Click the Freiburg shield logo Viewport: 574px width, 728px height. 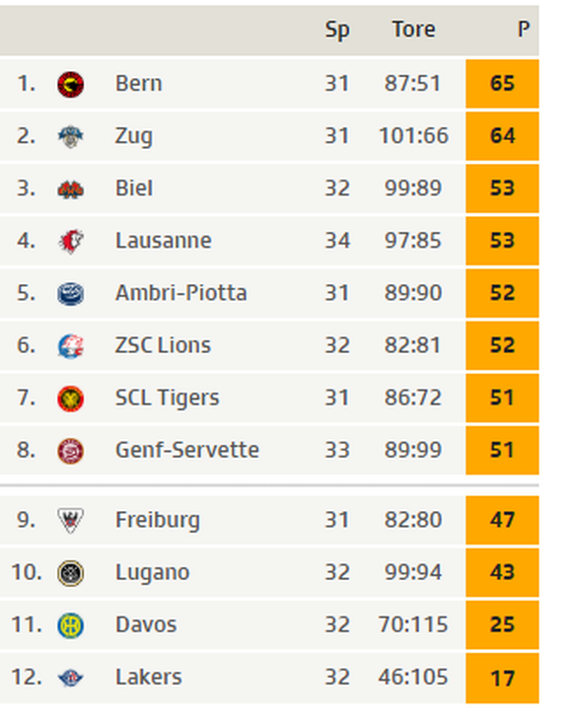pyautogui.click(x=71, y=521)
